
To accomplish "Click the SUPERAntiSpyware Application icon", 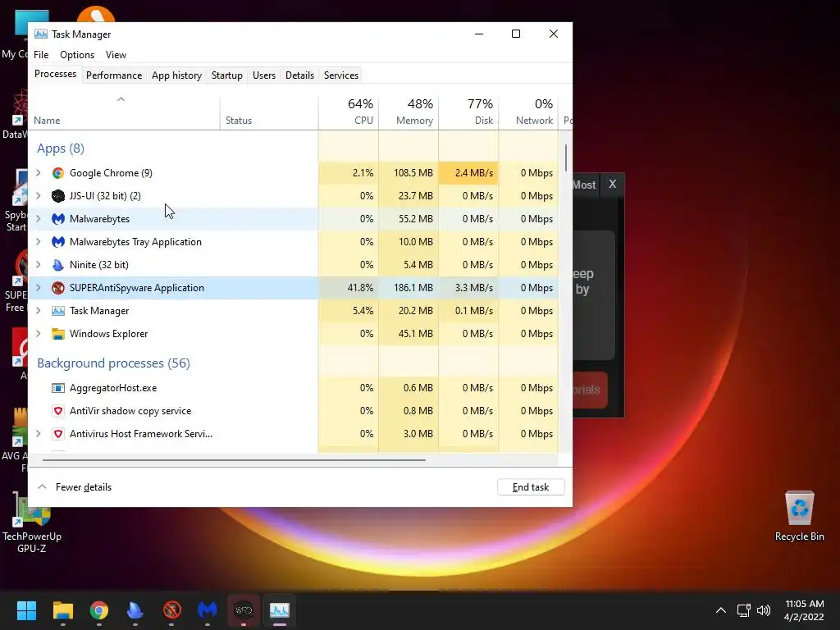I will click(x=58, y=288).
